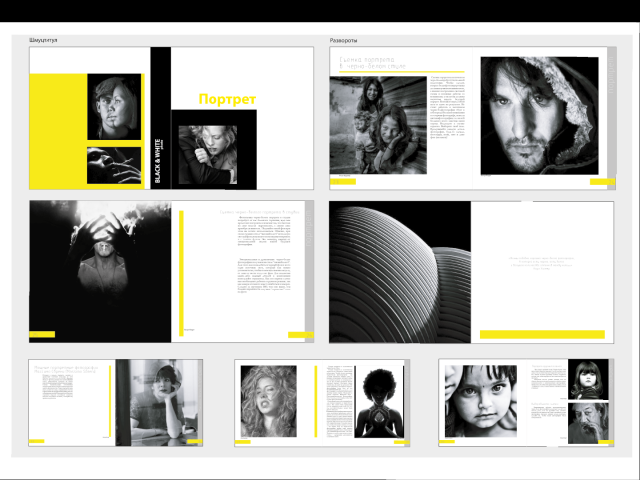
Task: Select the close-up child face photo
Action: [481, 401]
